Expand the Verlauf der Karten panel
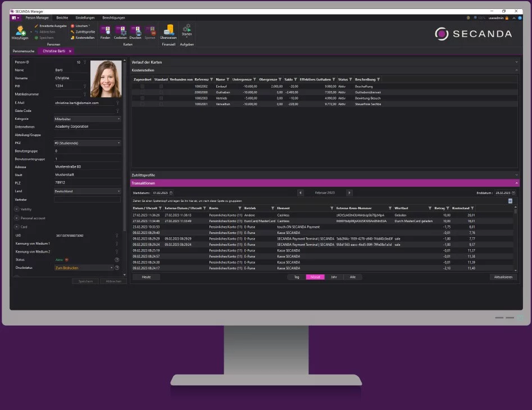This screenshot has height=410, width=532. click(516, 62)
